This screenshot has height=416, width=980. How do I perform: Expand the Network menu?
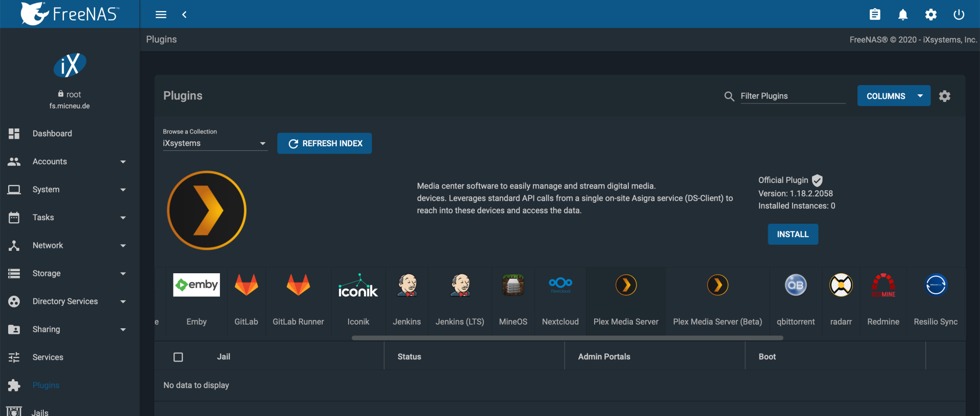tap(70, 246)
